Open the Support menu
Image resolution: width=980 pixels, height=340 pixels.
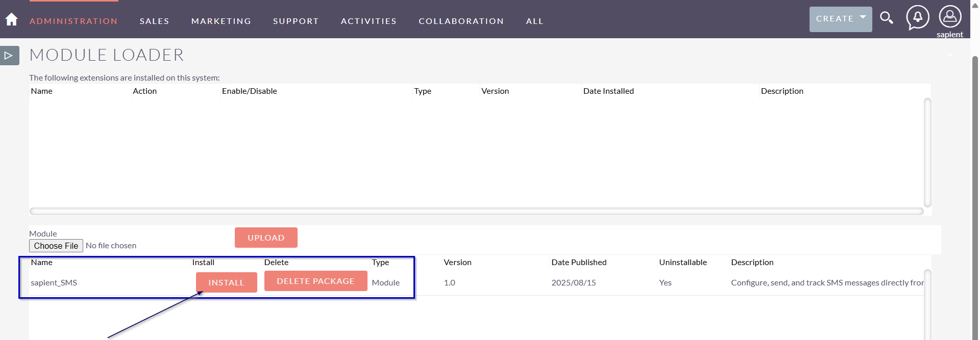click(296, 21)
